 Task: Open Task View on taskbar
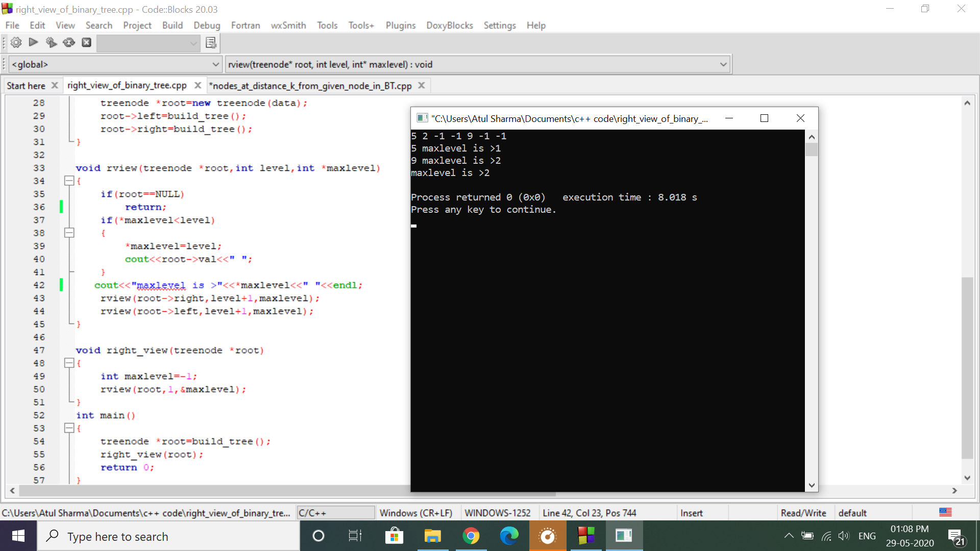coord(355,536)
